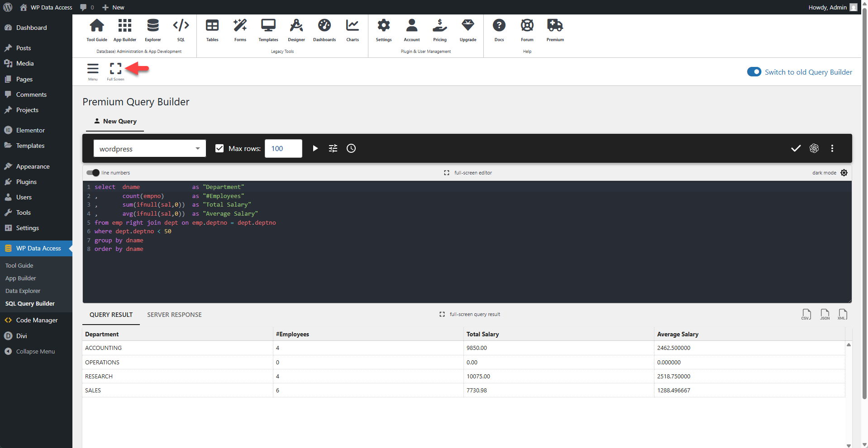This screenshot has width=868, height=448.
Task: Export query result as CSV
Action: tap(806, 314)
